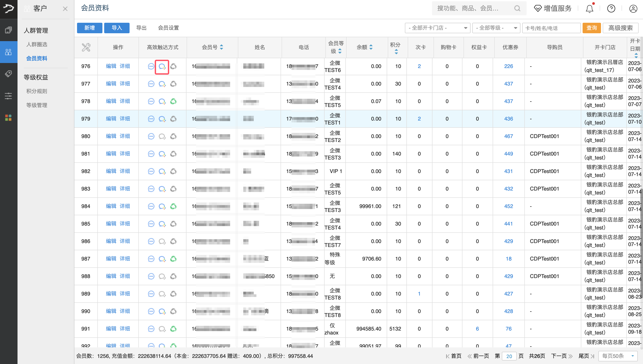Click the table column settings wrench icon
The width and height of the screenshot is (643, 364).
tap(86, 47)
